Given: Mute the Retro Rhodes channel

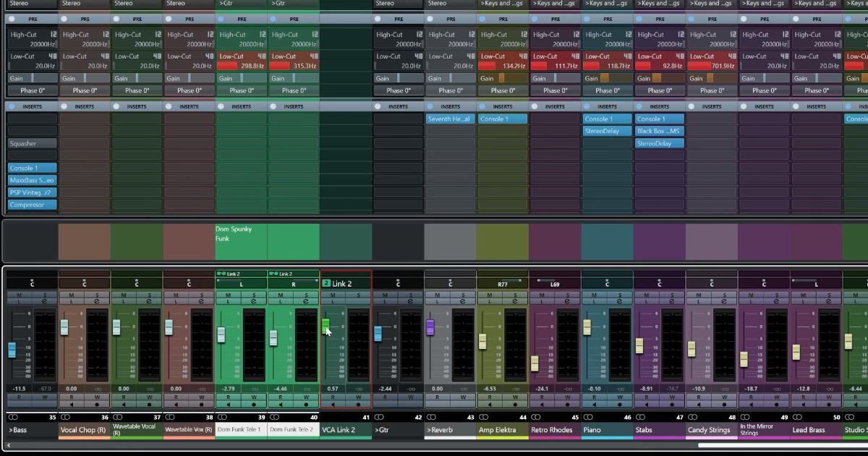Looking at the screenshot, I should (x=542, y=295).
